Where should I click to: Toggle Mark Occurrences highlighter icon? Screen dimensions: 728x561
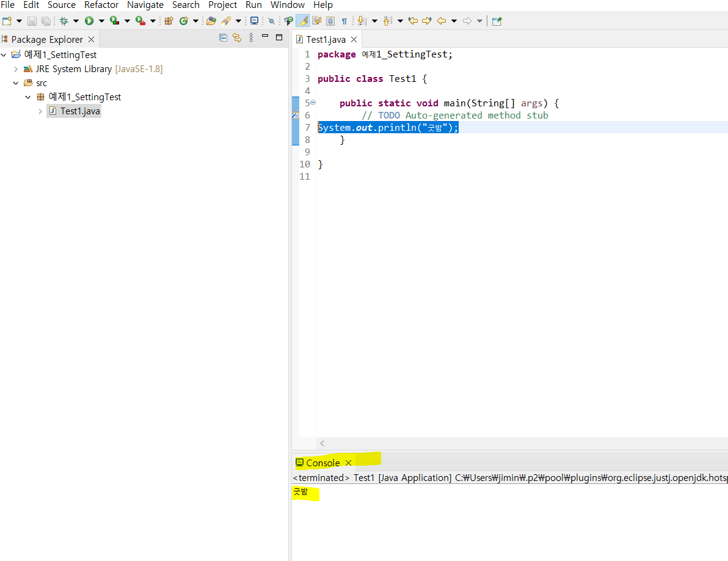(x=303, y=21)
